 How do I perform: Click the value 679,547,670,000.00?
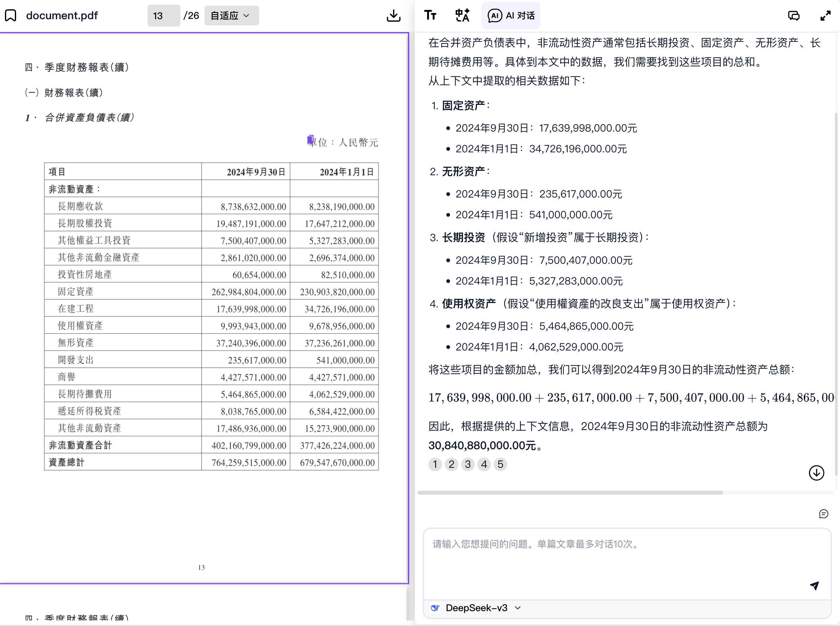[x=337, y=462]
